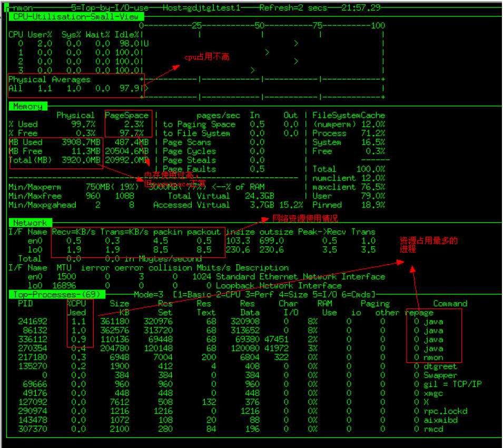The width and height of the screenshot is (503, 448).
Task: Select PID 307370 in the last row
Action: tap(33, 429)
